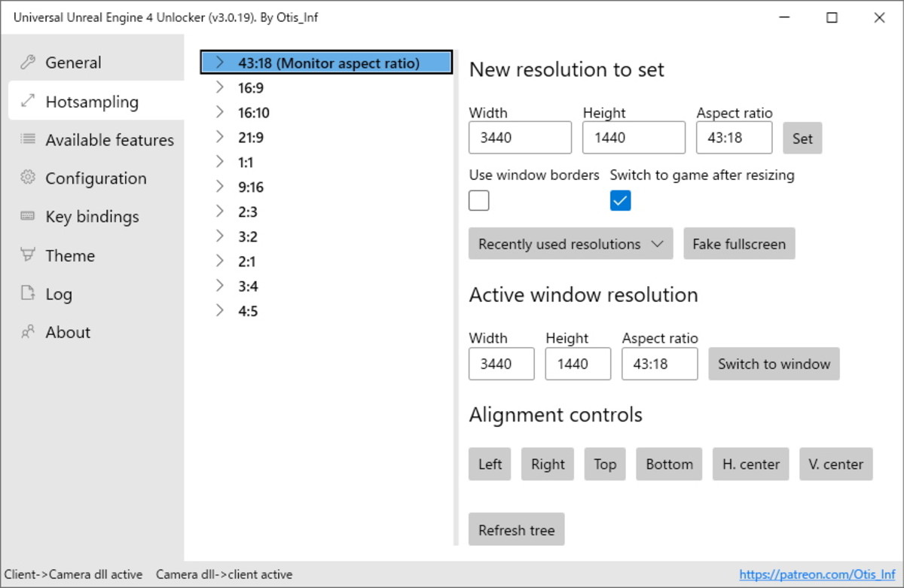
Task: Click H. center alignment button
Action: point(751,464)
